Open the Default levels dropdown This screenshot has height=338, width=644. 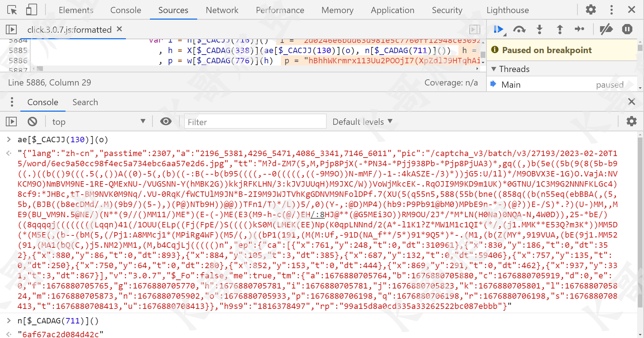coord(362,122)
